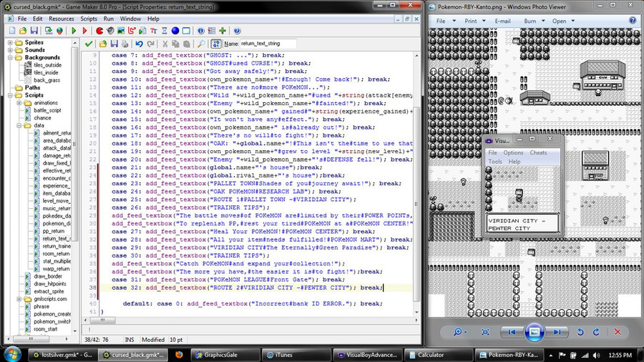Screen dimensions: 644x362
Task: Start slideshow with center blue button
Action: pyautogui.click(x=534, y=332)
